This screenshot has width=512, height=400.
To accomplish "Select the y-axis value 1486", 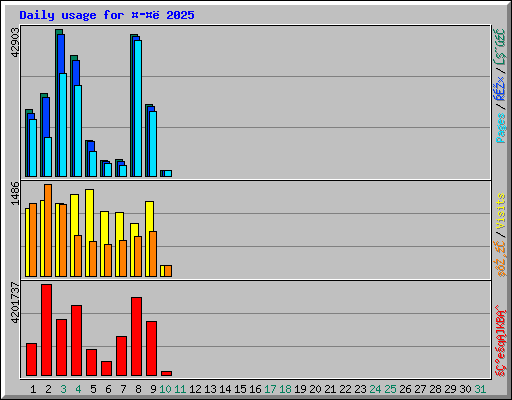I will click(x=15, y=193).
